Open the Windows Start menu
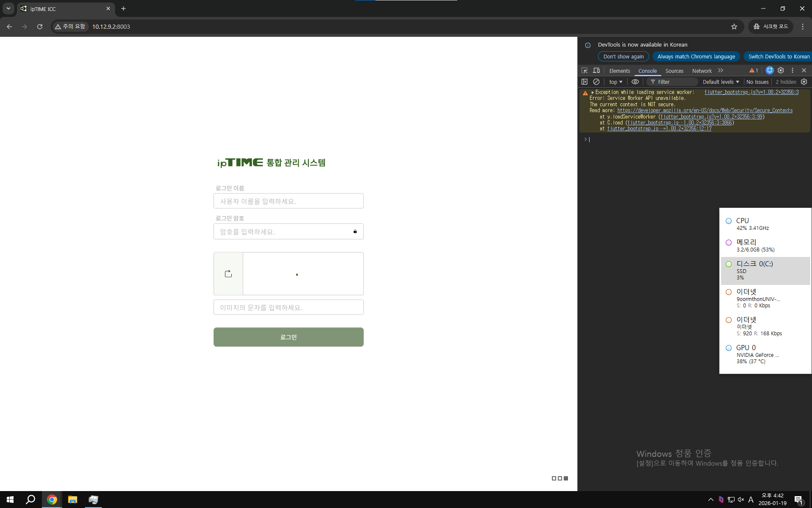The image size is (812, 508). pyautogui.click(x=10, y=500)
